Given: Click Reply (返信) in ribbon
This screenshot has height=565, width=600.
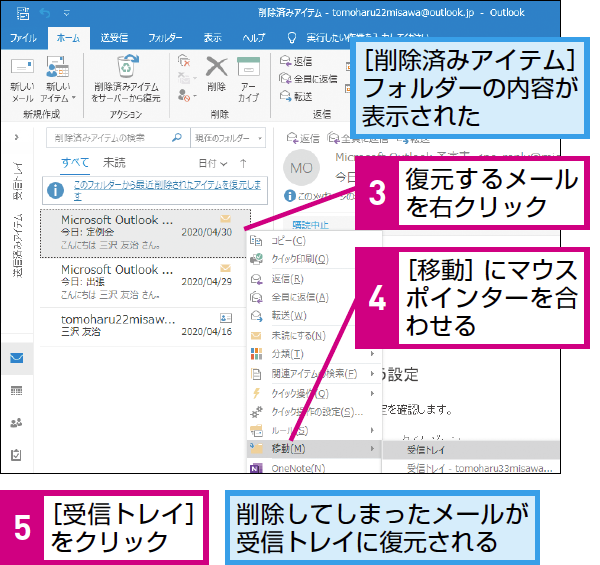Looking at the screenshot, I should point(296,61).
